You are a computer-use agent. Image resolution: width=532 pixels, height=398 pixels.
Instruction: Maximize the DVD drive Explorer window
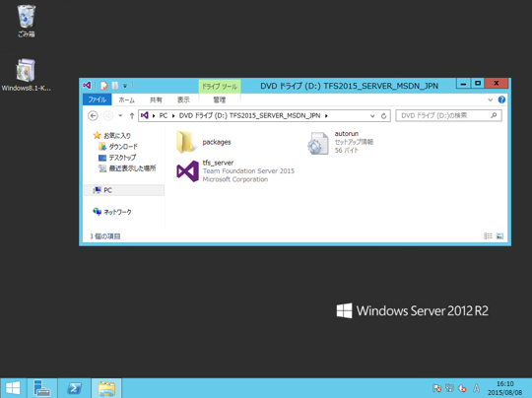[478, 83]
